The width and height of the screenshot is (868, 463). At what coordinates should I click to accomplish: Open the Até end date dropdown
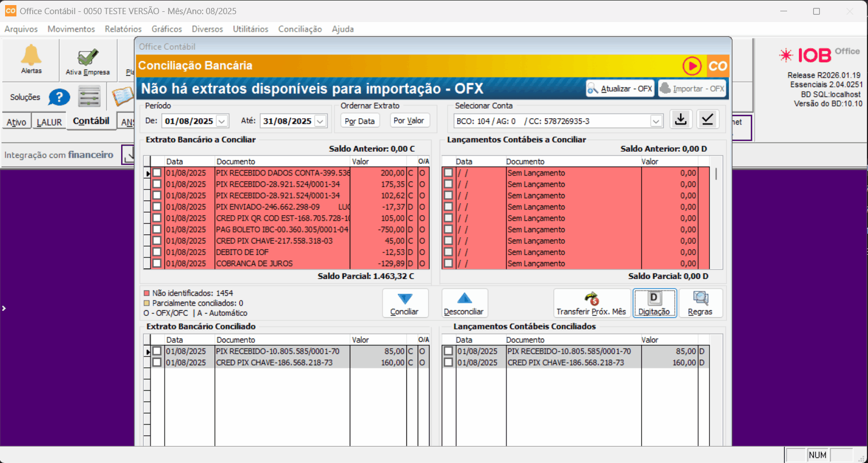320,121
